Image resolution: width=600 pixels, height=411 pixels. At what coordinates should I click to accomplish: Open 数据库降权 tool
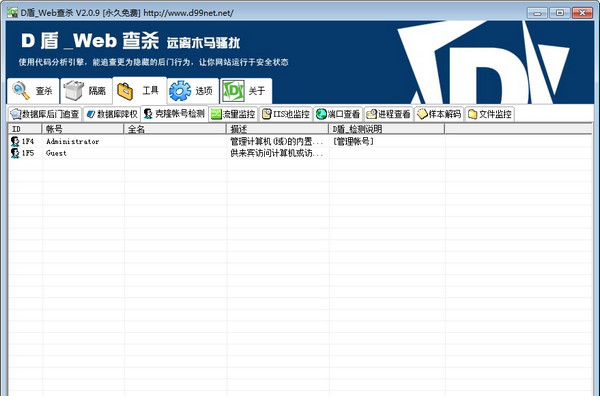coord(112,114)
